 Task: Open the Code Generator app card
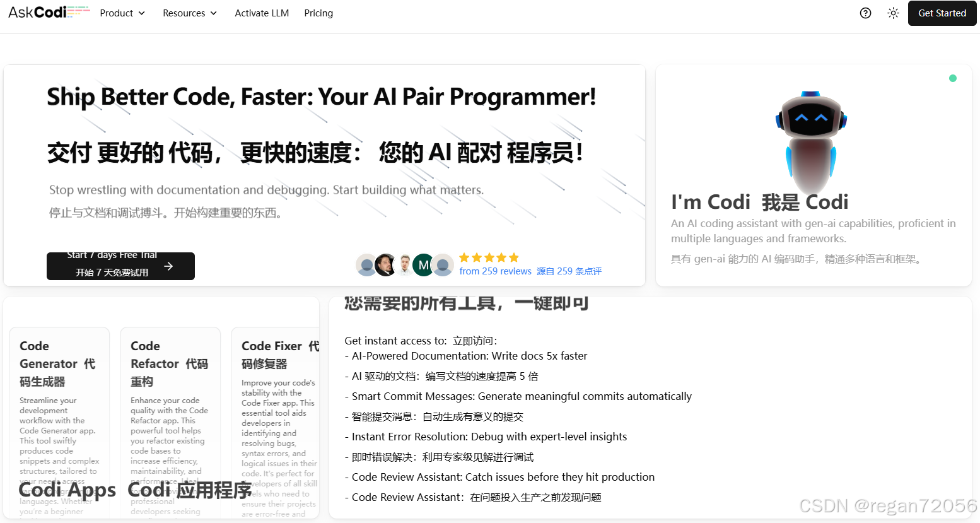click(59, 423)
